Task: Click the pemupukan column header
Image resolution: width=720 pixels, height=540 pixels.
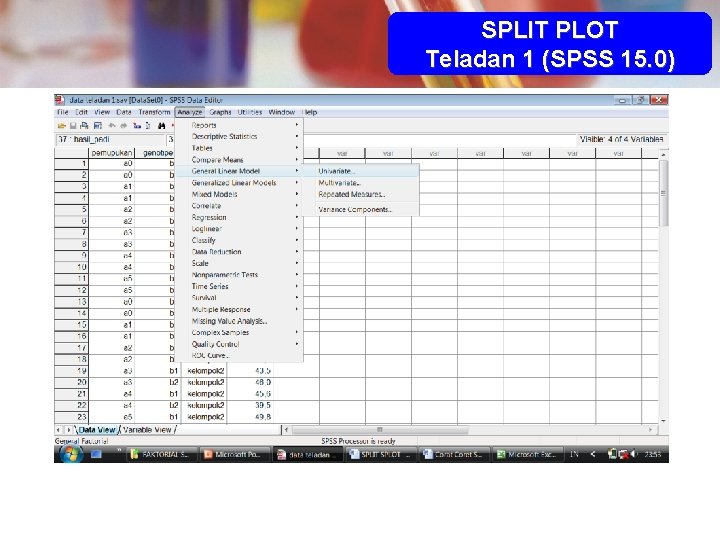Action: click(112, 153)
